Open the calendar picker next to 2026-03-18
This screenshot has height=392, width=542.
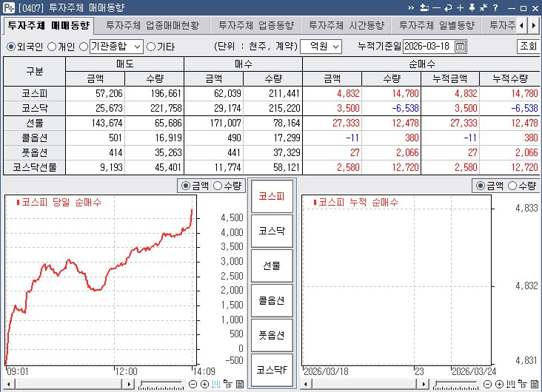click(460, 47)
